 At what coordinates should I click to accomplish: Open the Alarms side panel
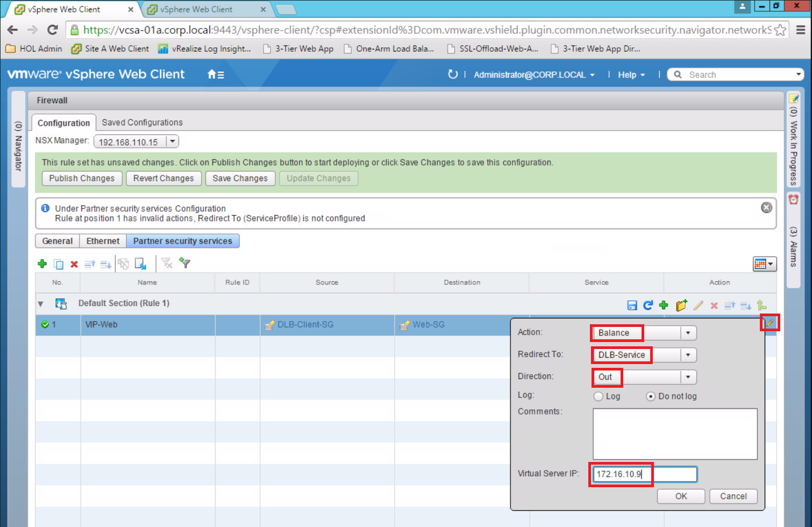pyautogui.click(x=794, y=239)
